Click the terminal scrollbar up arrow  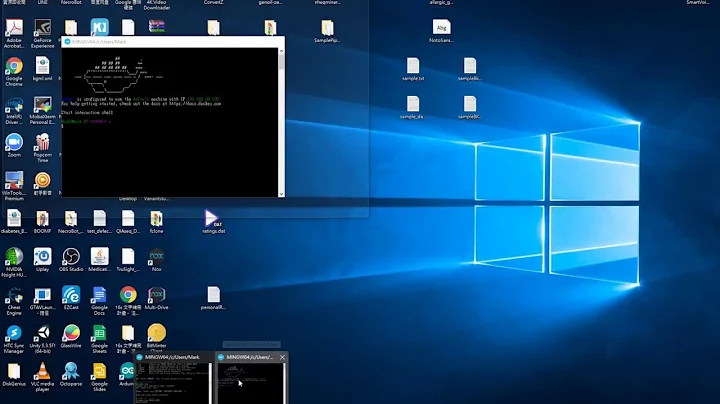281,51
